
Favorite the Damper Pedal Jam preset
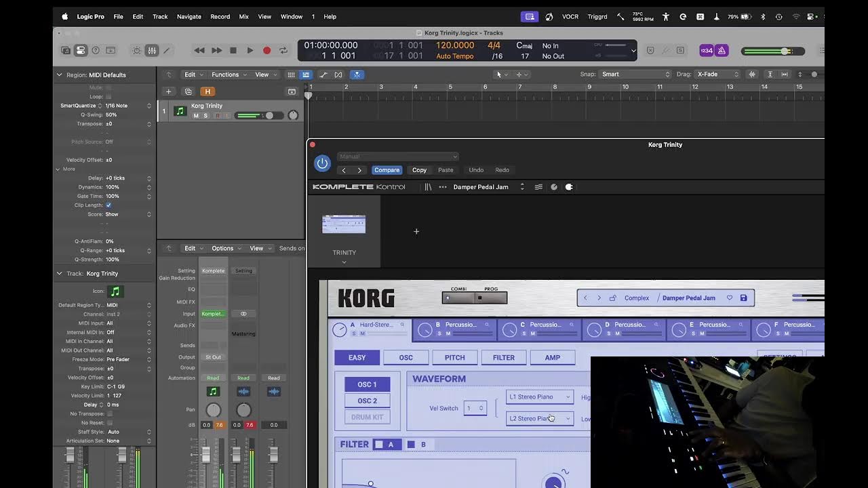point(730,298)
